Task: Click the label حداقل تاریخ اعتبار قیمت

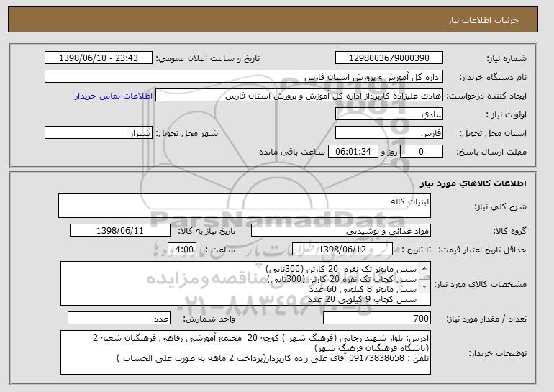Action: point(482,250)
